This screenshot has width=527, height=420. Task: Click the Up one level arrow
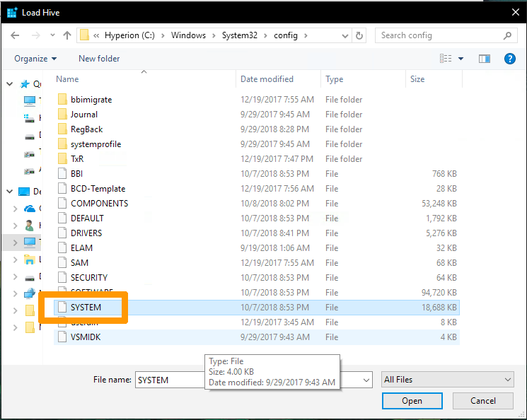(67, 35)
